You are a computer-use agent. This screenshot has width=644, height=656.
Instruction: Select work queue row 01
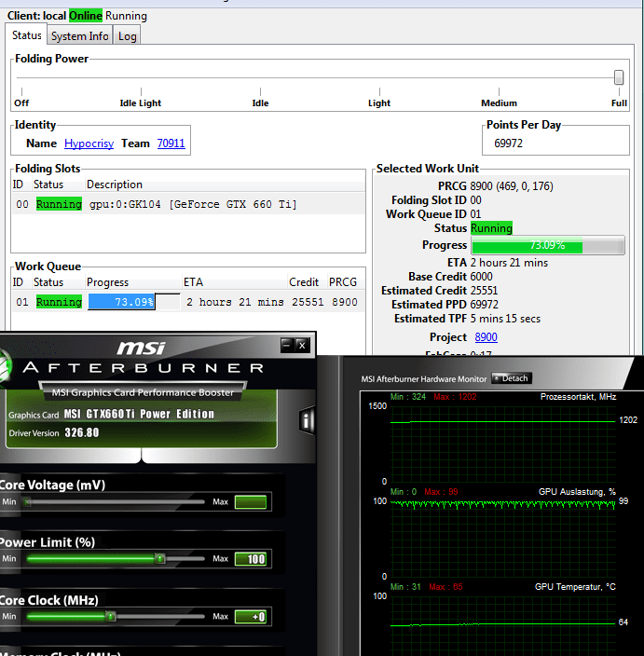[188, 302]
